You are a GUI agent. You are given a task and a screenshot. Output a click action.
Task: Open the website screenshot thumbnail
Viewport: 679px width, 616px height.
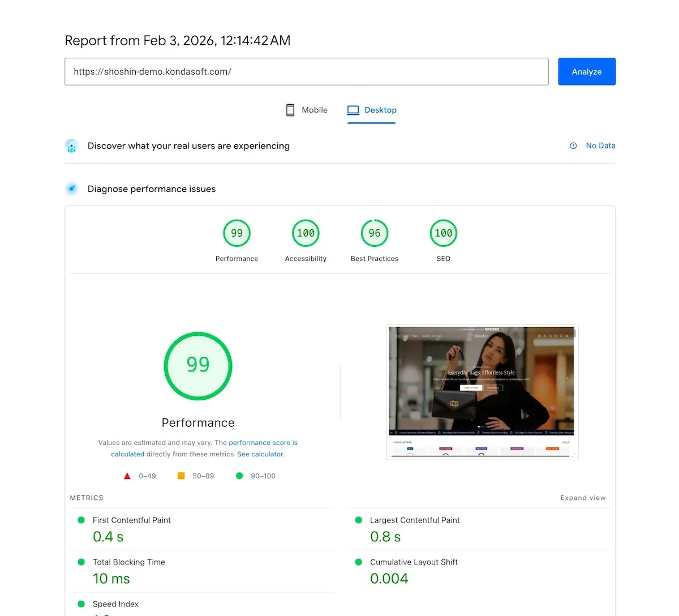482,392
